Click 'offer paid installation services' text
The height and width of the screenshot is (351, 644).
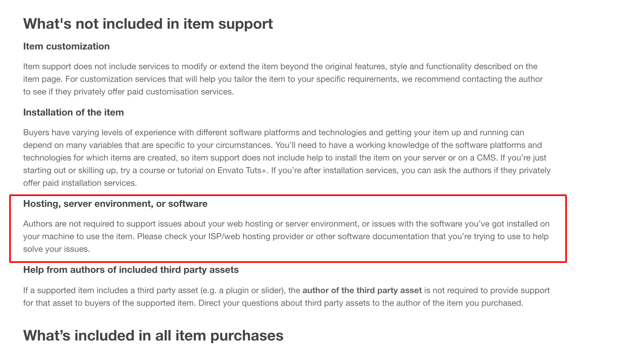point(80,183)
